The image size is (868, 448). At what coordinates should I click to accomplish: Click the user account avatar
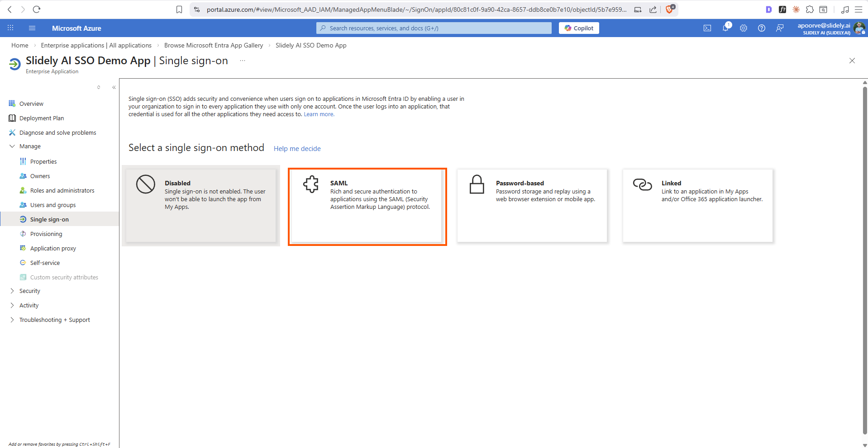coord(859,28)
